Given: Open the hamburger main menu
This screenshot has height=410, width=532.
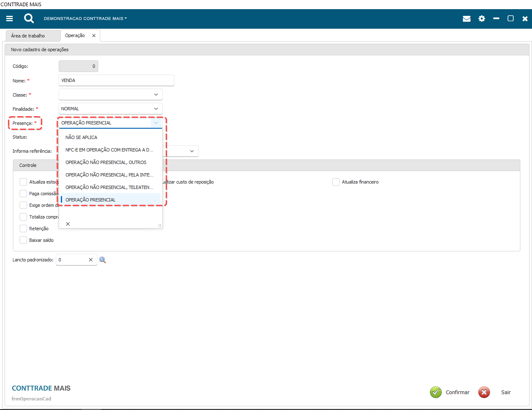Looking at the screenshot, I should 10,19.
